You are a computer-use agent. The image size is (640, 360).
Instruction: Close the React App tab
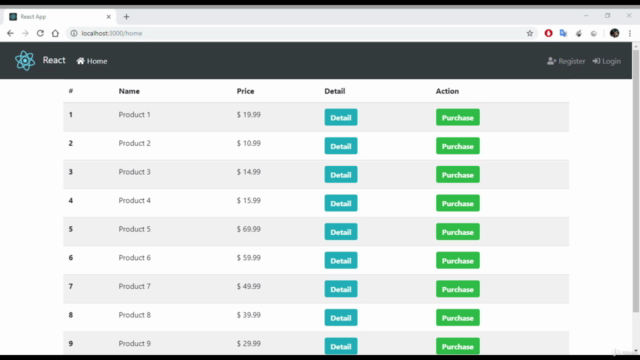109,17
